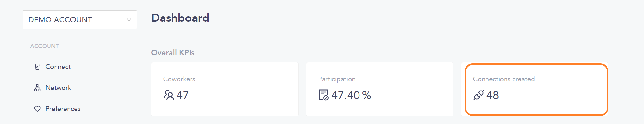644x124 pixels.
Task: Click the Network hierarchy icon
Action: pos(37,88)
